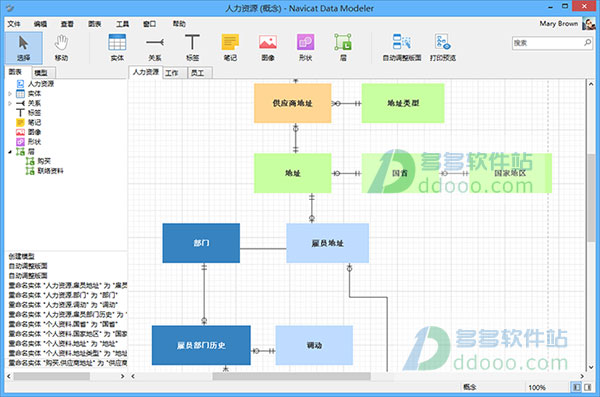The image size is (600, 397).
Task: Add a yellow 笔记 note
Action: pyautogui.click(x=230, y=48)
